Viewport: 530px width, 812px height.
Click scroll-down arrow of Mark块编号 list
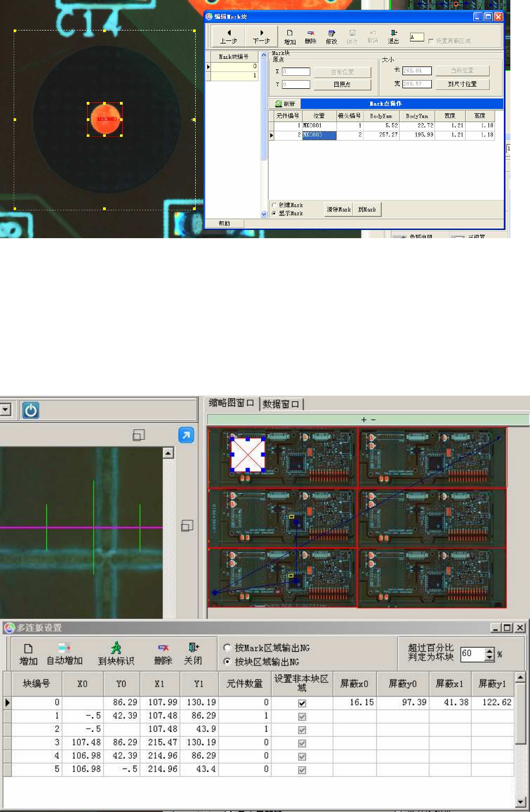click(264, 215)
